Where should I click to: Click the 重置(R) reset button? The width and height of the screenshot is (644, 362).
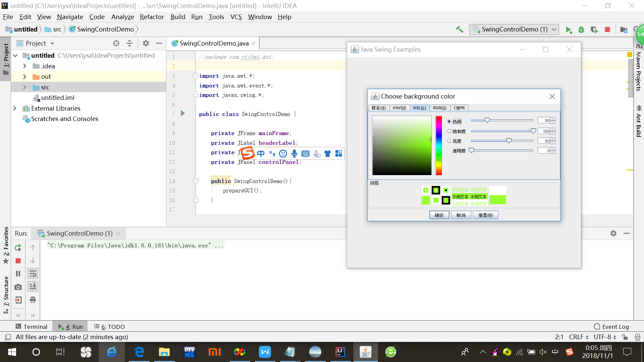[x=485, y=215]
